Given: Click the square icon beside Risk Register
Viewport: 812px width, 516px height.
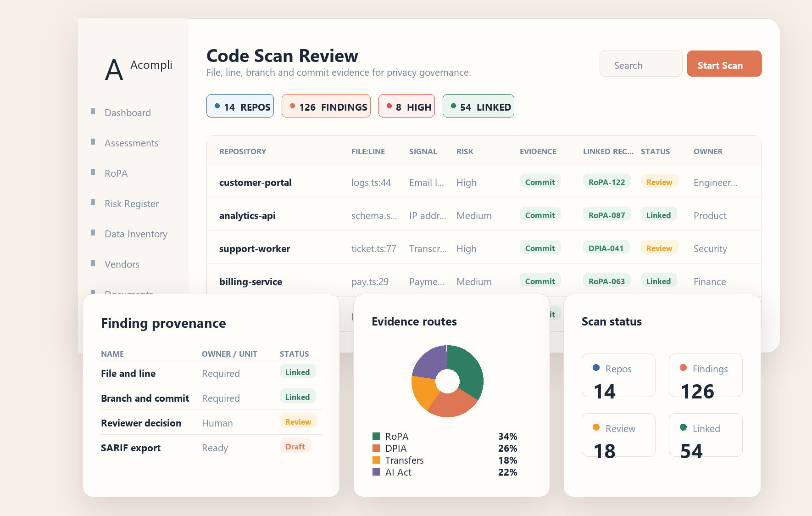Looking at the screenshot, I should tap(93, 202).
